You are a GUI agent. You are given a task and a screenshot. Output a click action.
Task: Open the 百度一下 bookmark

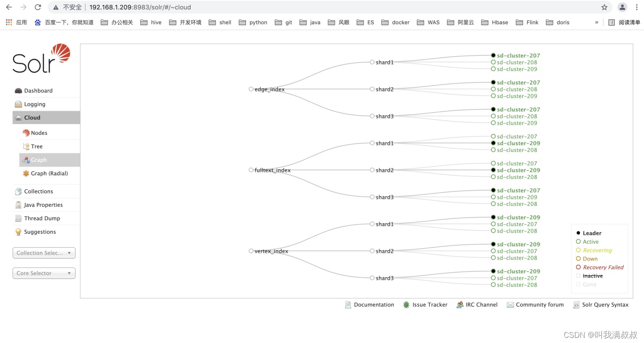(x=64, y=22)
